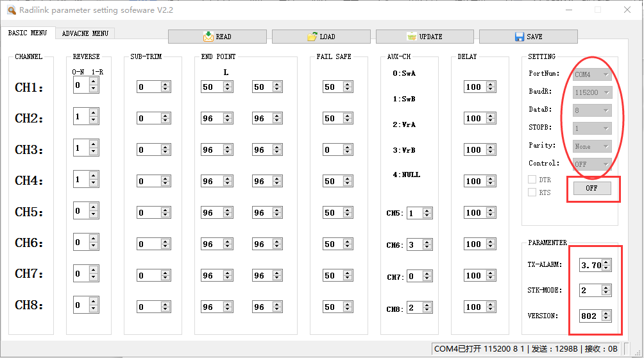Open the PortNum COM4 dropdown
The height and width of the screenshot is (358, 644).
click(592, 74)
